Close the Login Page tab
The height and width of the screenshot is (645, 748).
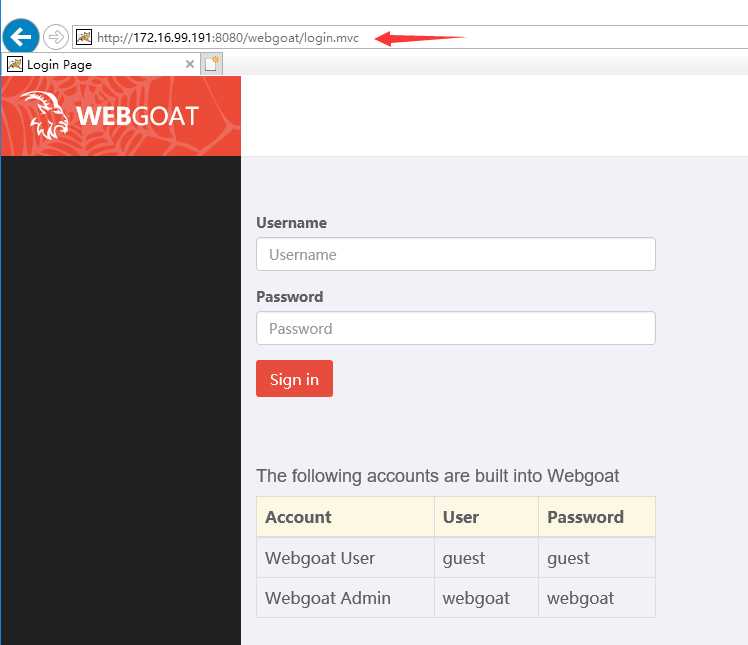pyautogui.click(x=189, y=64)
